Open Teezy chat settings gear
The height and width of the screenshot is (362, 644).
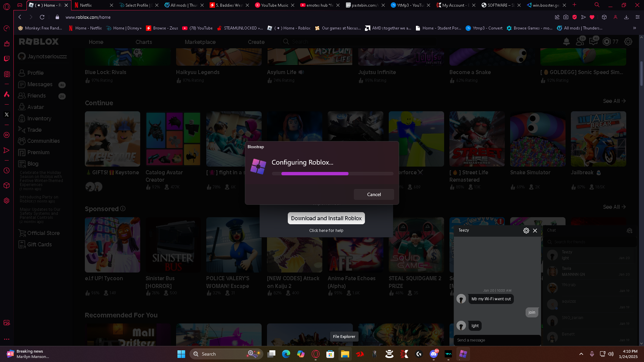click(x=526, y=231)
